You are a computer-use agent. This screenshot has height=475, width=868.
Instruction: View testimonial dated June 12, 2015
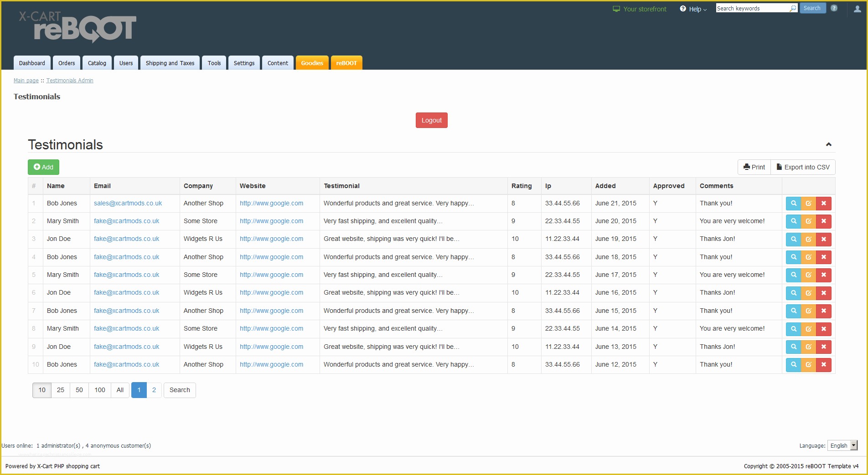(793, 365)
